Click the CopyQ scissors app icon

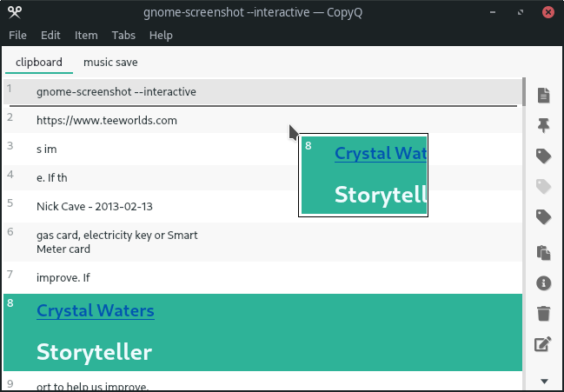15,12
